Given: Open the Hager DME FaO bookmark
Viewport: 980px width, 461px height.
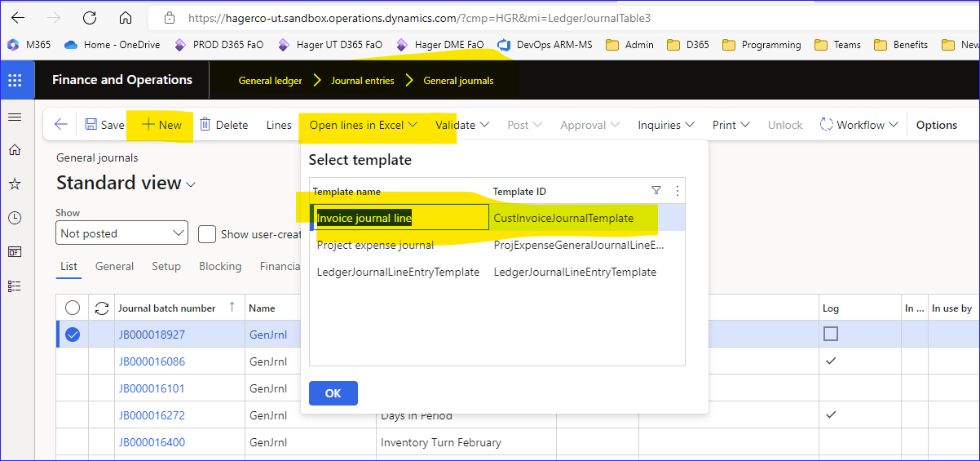Looking at the screenshot, I should (x=439, y=45).
